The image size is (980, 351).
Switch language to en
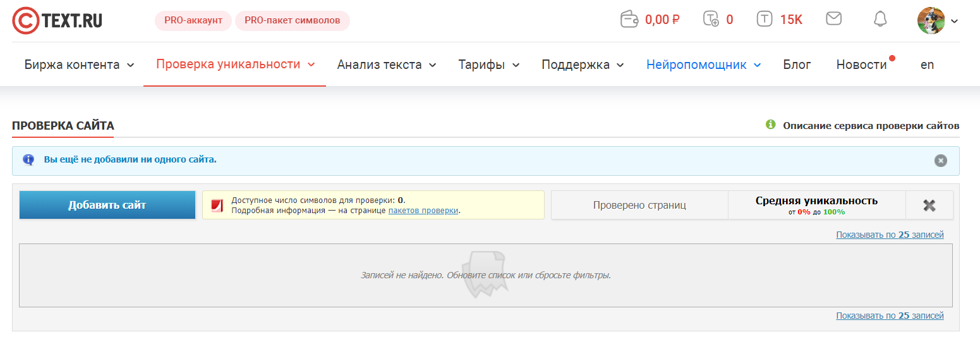pos(927,65)
